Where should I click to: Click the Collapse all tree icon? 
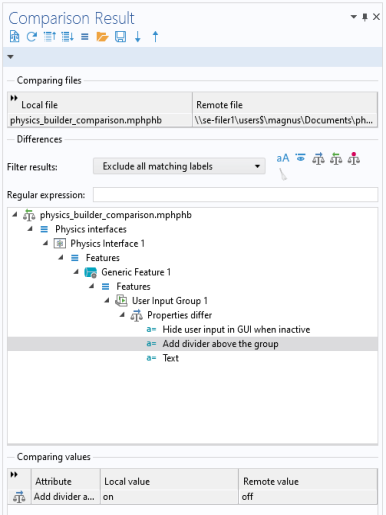(x=50, y=36)
